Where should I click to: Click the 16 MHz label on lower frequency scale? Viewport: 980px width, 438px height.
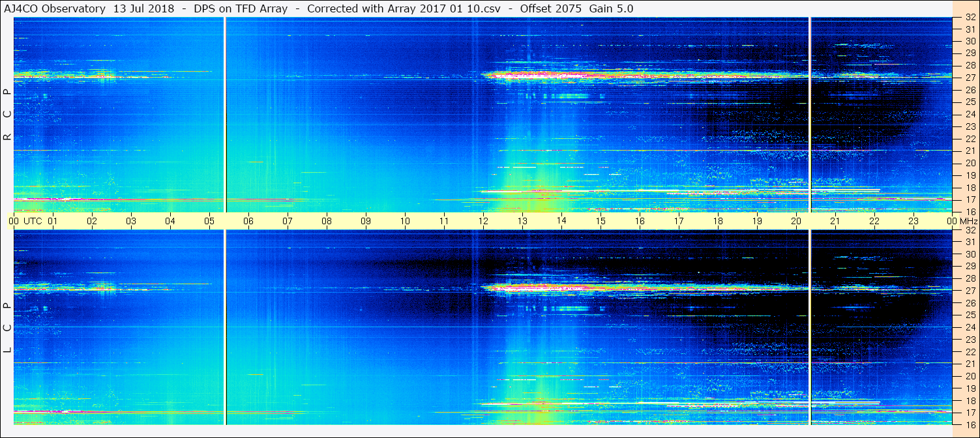970,424
